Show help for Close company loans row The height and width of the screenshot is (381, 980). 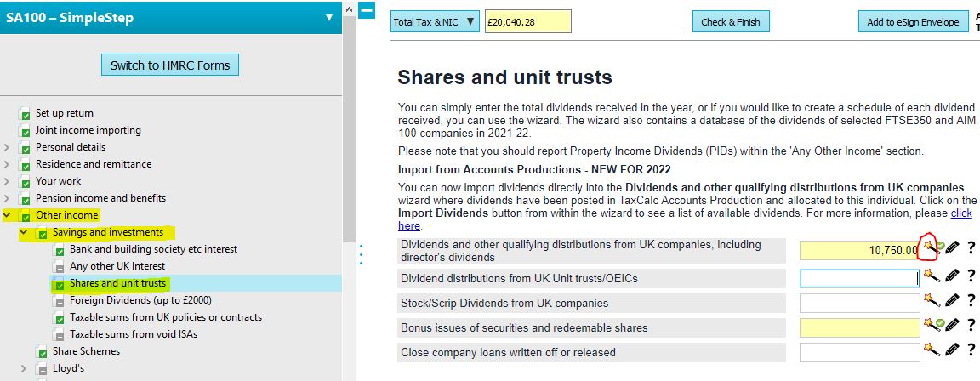click(971, 350)
